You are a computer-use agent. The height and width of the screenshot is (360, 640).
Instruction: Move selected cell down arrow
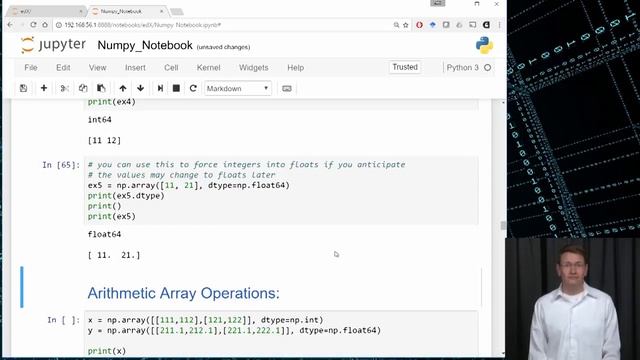click(140, 88)
